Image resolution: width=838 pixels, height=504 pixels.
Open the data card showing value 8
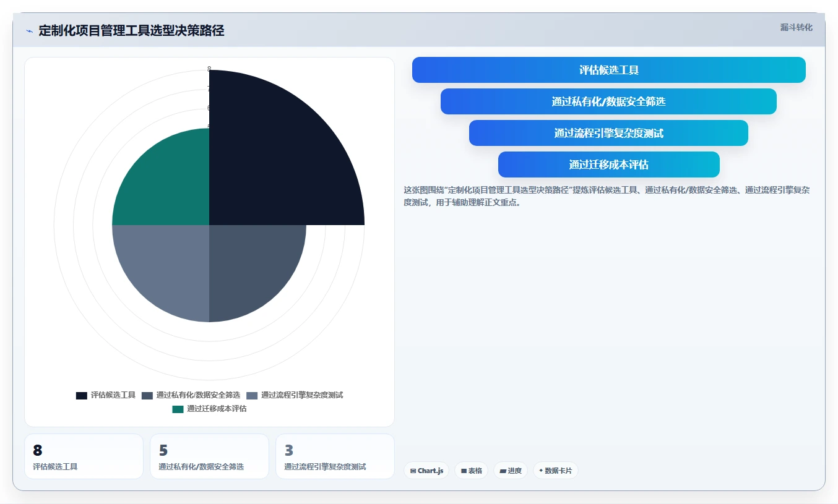[x=84, y=456]
